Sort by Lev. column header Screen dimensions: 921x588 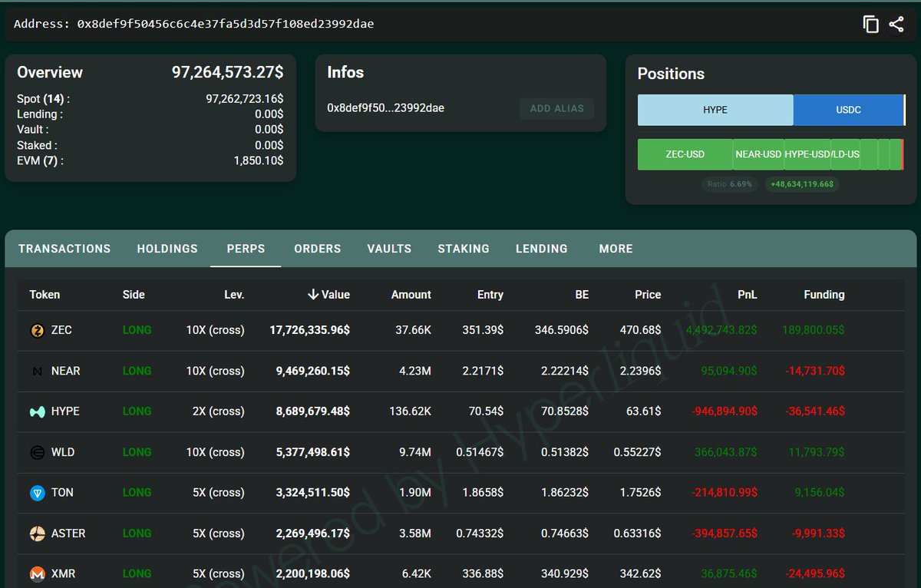click(234, 295)
